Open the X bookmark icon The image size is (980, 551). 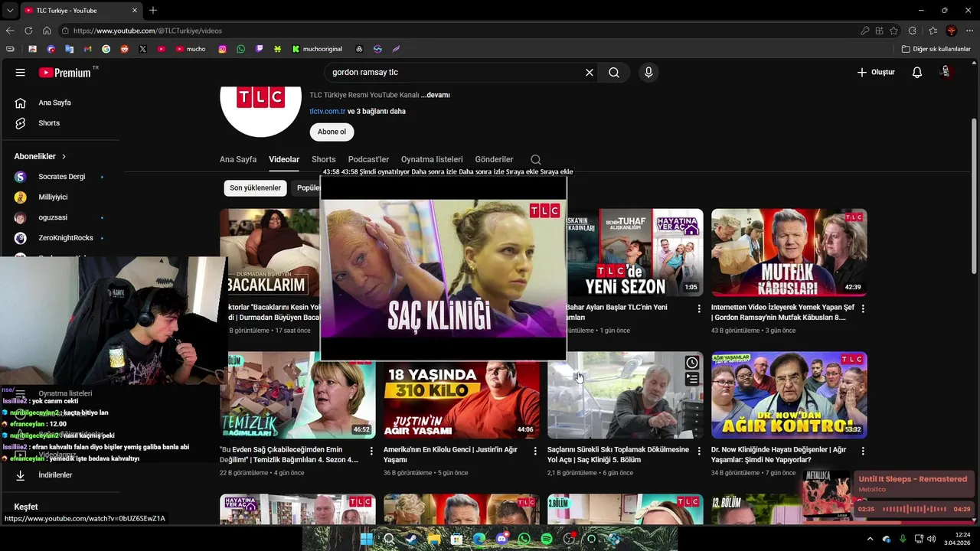(x=143, y=49)
